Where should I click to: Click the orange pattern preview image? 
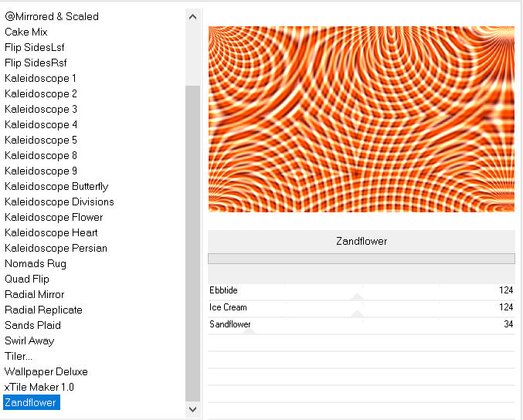click(361, 119)
